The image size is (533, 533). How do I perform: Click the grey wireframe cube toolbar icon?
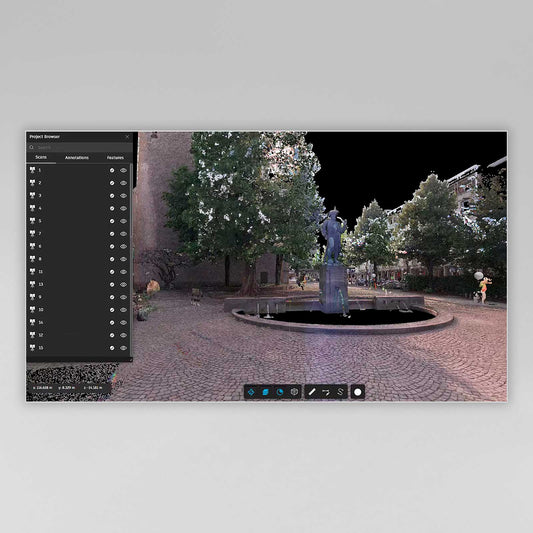(x=294, y=392)
